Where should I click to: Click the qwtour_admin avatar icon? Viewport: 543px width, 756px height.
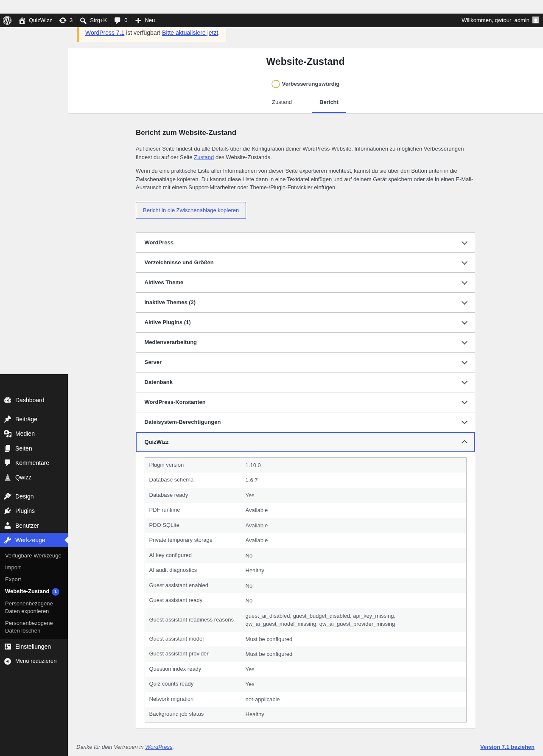pos(536,20)
